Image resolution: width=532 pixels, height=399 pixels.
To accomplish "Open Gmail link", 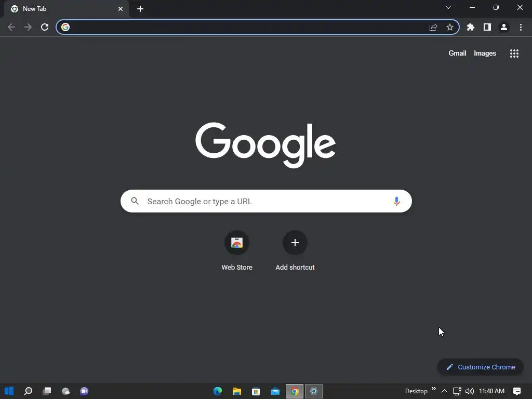I will (457, 54).
